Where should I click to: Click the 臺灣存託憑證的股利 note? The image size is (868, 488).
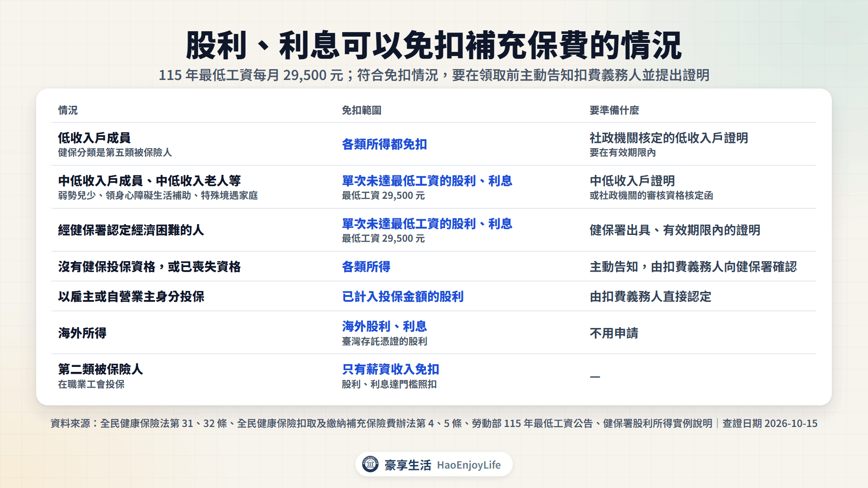coord(385,342)
